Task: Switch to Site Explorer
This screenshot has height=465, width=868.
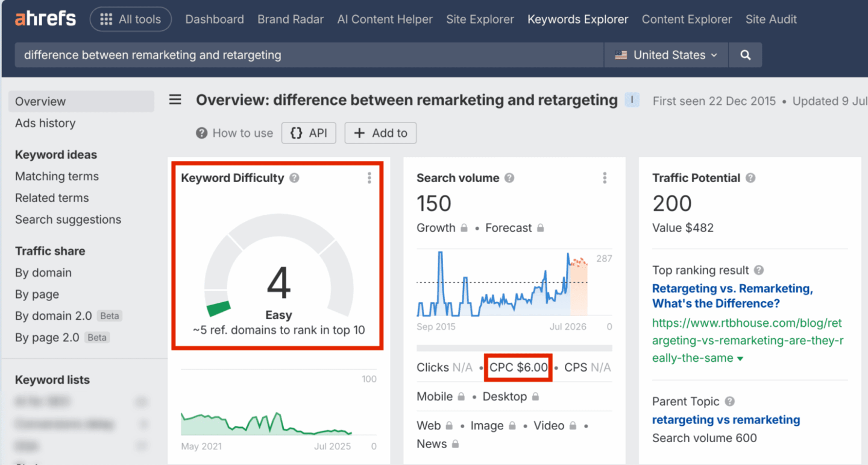Action: [480, 19]
